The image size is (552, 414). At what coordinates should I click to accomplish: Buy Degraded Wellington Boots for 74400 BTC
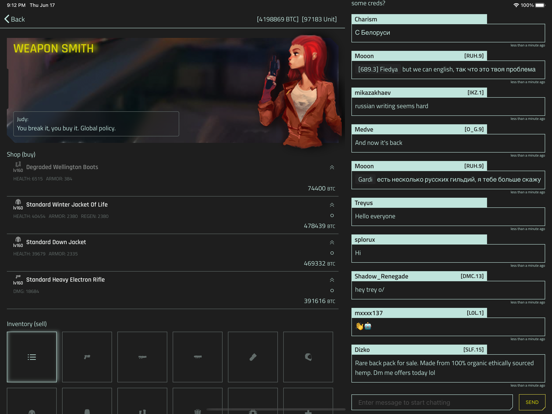172,177
